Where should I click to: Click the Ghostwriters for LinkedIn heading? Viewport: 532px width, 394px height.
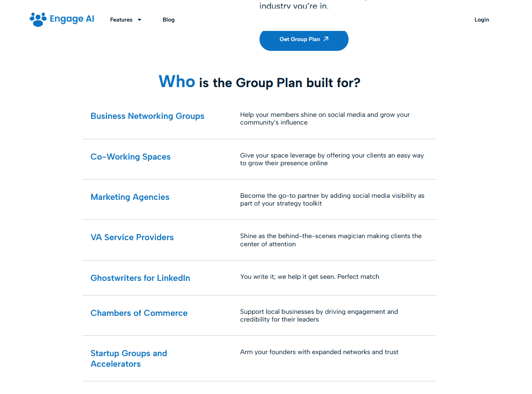[140, 278]
